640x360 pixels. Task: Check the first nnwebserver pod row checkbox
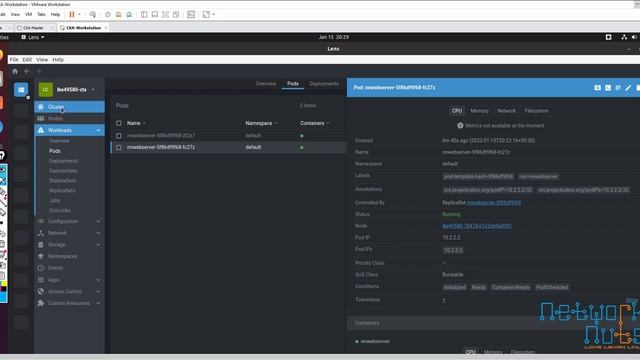pyautogui.click(x=119, y=136)
